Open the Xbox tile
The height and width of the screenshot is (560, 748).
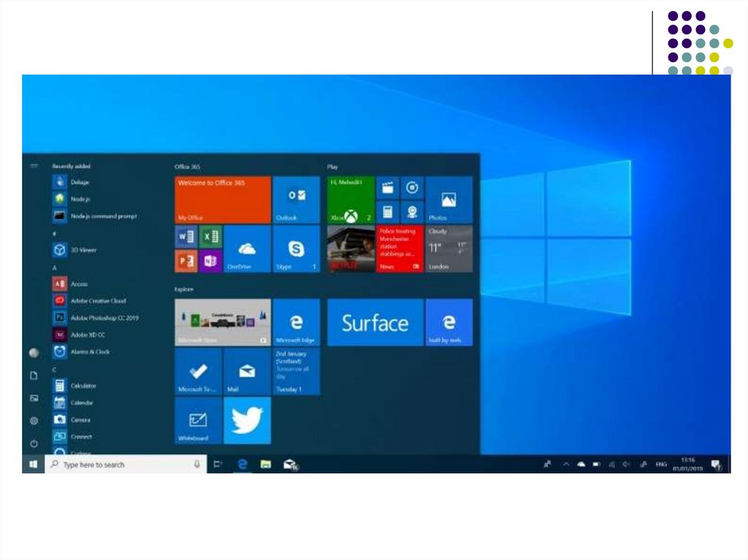pos(351,200)
